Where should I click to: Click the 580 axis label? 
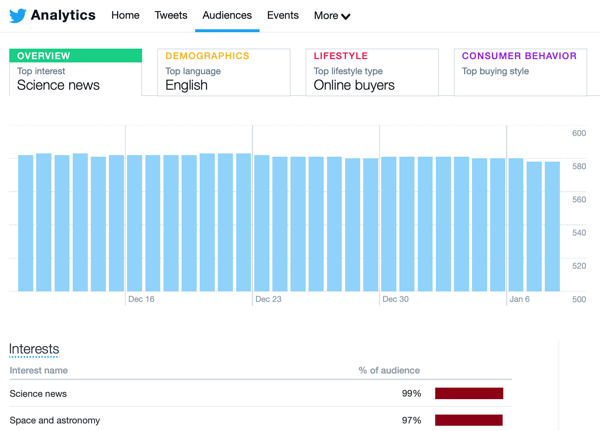[579, 167]
